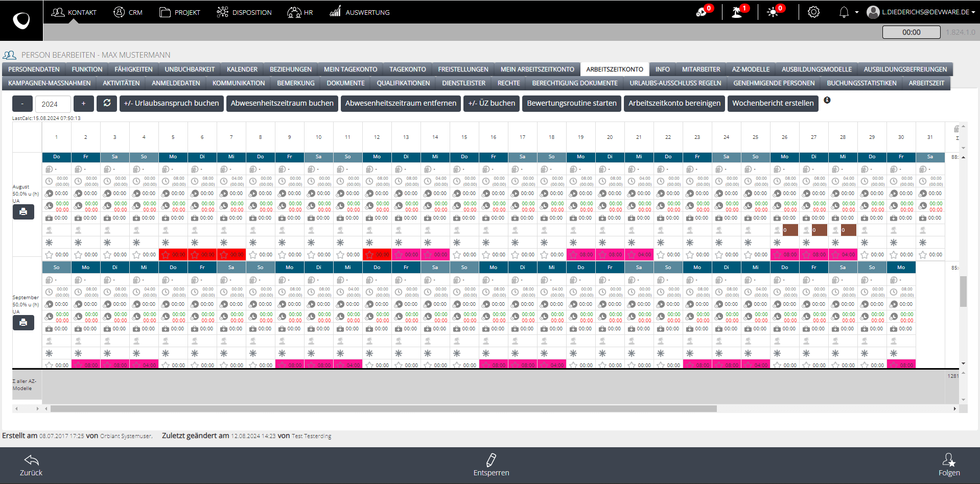Image resolution: width=980 pixels, height=484 pixels.
Task: Click the 00:00 timer box in header
Action: pyautogui.click(x=911, y=32)
